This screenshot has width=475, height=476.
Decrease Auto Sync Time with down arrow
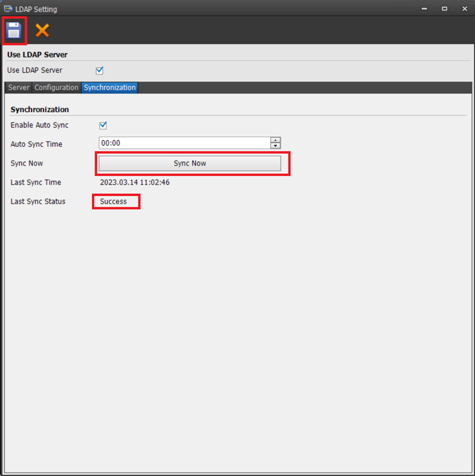(275, 146)
